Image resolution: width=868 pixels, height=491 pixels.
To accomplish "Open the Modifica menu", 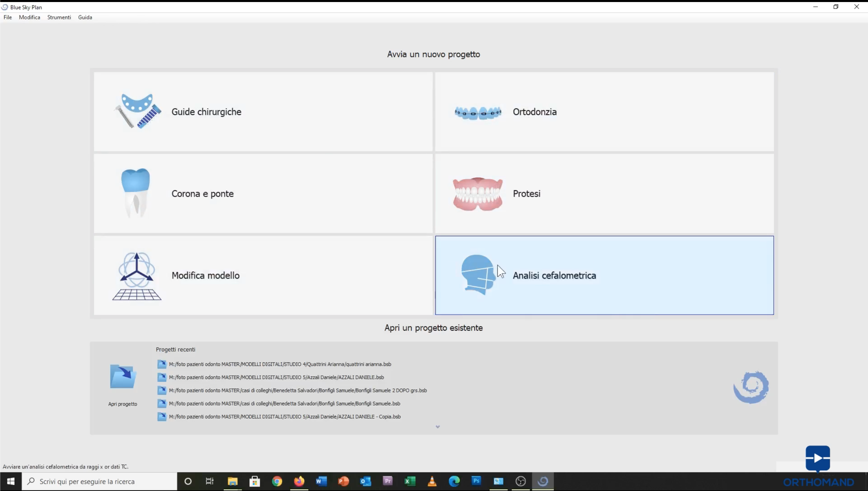I will [x=29, y=17].
